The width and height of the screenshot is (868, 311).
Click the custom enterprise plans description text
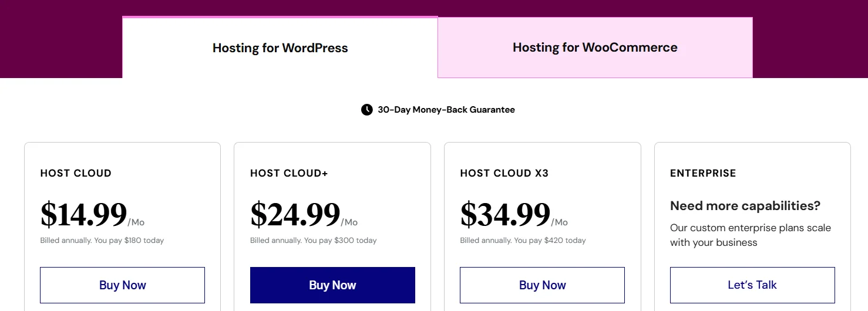point(750,235)
